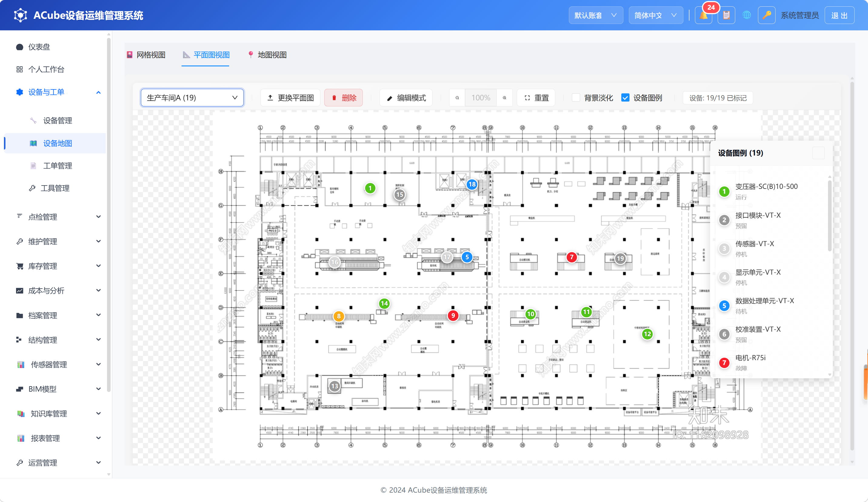
Task: Click the ACube logo icon
Action: tap(20, 15)
